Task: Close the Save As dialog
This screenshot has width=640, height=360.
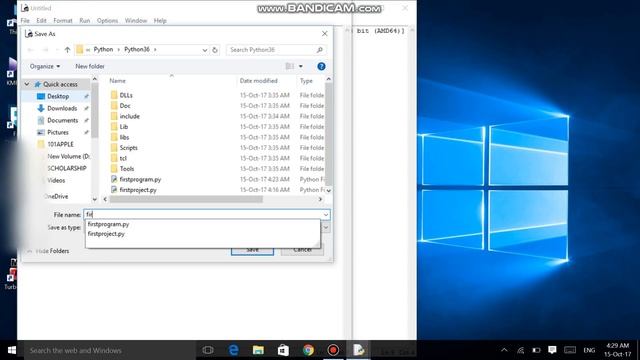Action: pyautogui.click(x=324, y=33)
